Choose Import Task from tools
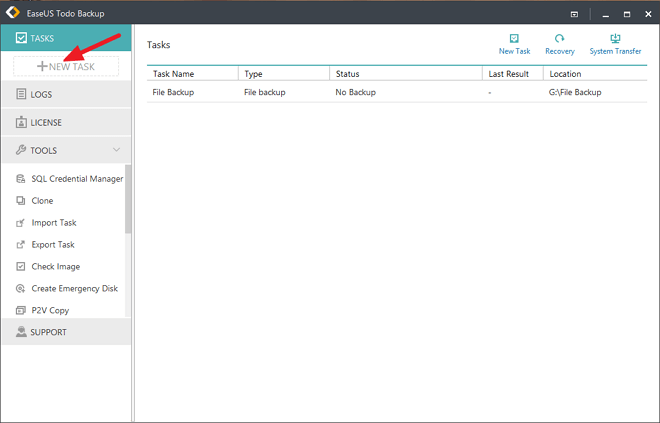The width and height of the screenshot is (660, 423). tap(54, 223)
